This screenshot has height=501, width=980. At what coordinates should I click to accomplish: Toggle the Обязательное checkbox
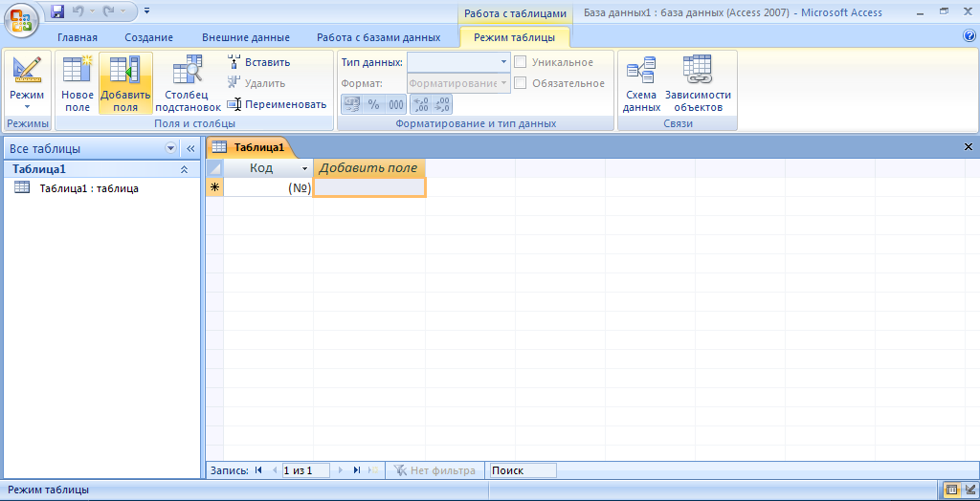point(520,83)
